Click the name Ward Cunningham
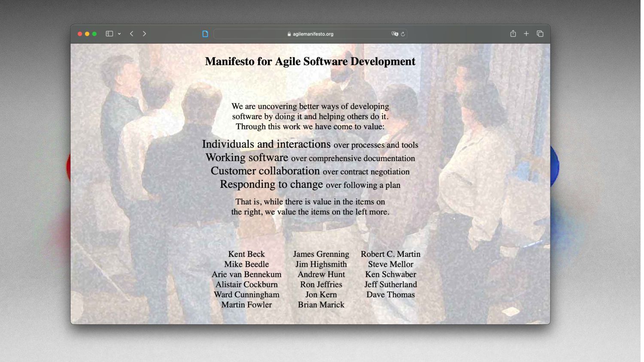This screenshot has width=644, height=362. click(246, 295)
